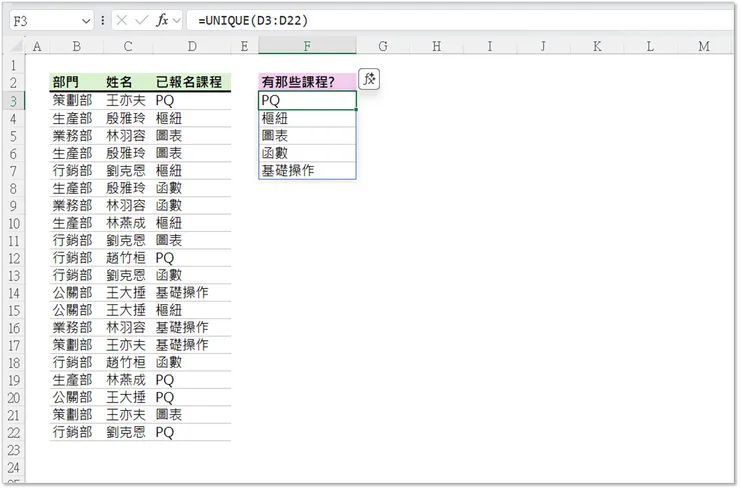Image resolution: width=740 pixels, height=489 pixels.
Task: Click the formula bar with =UNIQUE(D3:D22)
Action: [460, 20]
